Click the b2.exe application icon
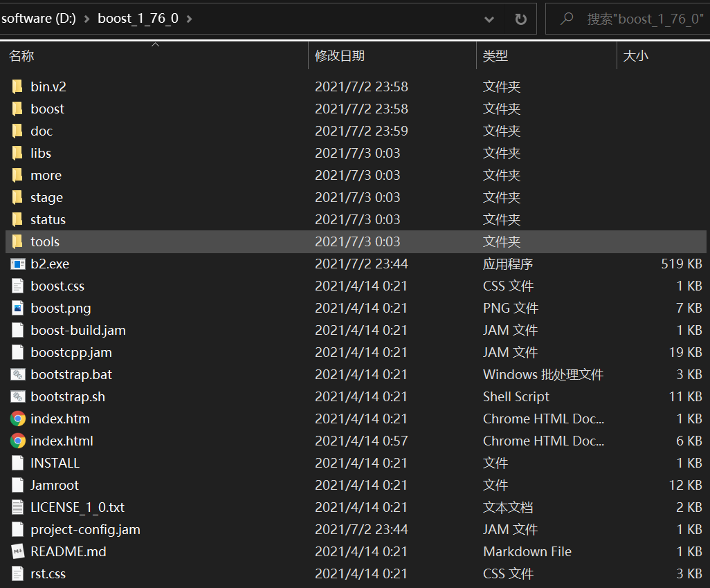This screenshot has height=588, width=710. coord(18,264)
